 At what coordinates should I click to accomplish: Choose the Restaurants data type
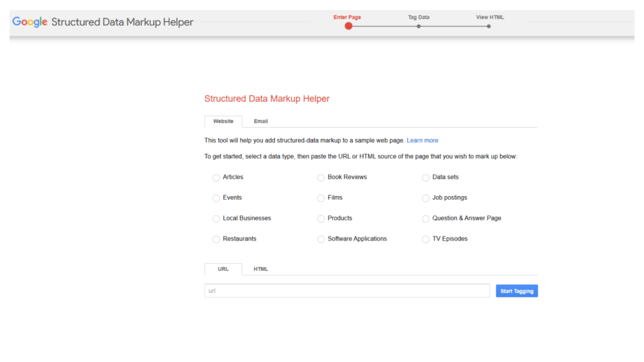pos(216,239)
